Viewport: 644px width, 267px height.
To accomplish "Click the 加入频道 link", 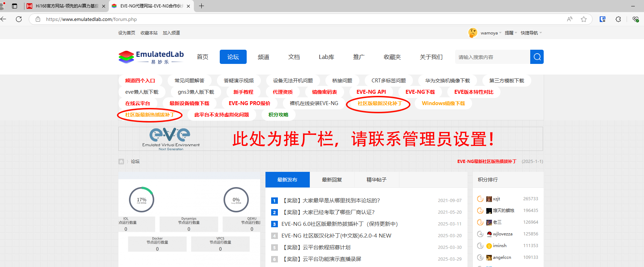I will coord(171,33).
